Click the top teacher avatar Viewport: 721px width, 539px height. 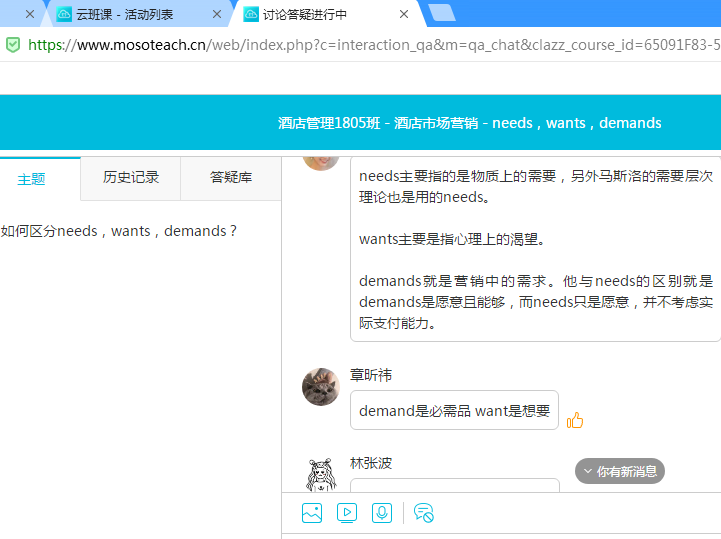321,163
